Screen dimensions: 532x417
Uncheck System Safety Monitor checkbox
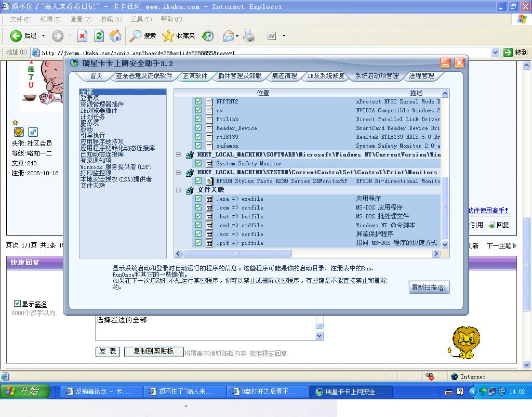(x=198, y=163)
